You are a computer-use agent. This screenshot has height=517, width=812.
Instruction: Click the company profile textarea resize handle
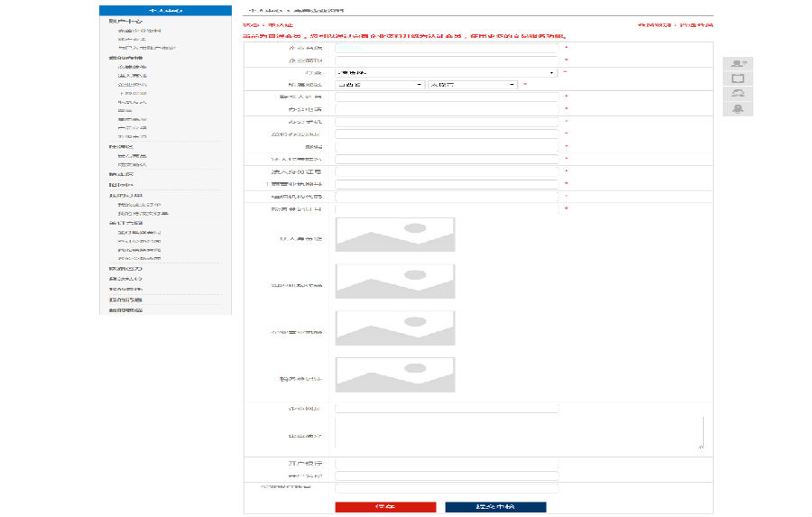(701, 446)
